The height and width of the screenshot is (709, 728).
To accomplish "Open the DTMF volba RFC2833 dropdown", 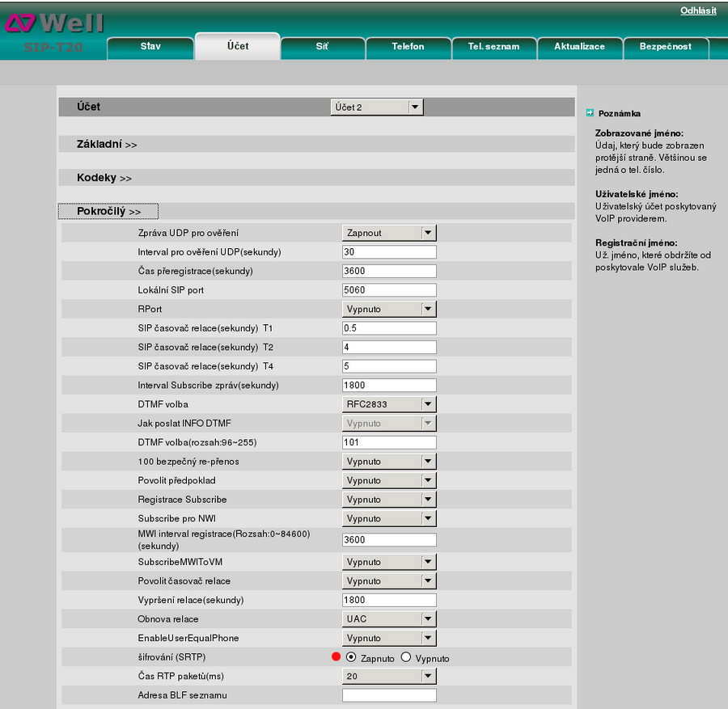I will coord(389,404).
